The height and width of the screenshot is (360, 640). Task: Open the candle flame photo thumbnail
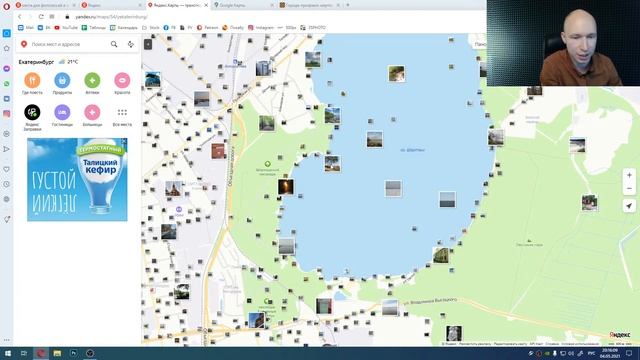(x=286, y=187)
